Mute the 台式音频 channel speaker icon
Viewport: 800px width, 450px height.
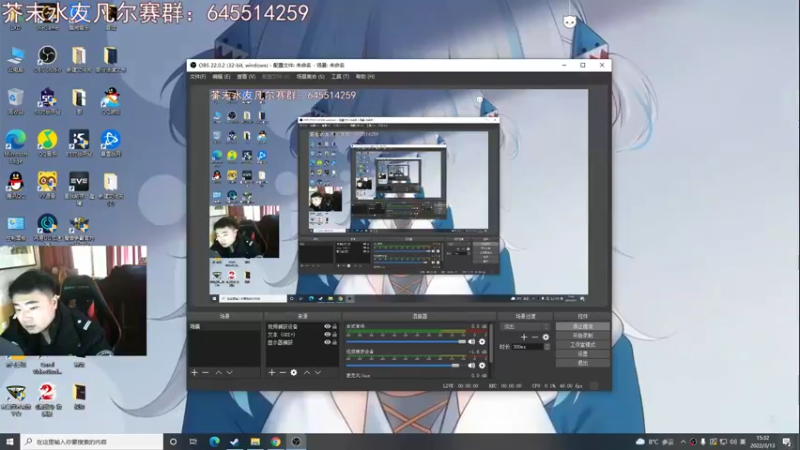tap(471, 342)
